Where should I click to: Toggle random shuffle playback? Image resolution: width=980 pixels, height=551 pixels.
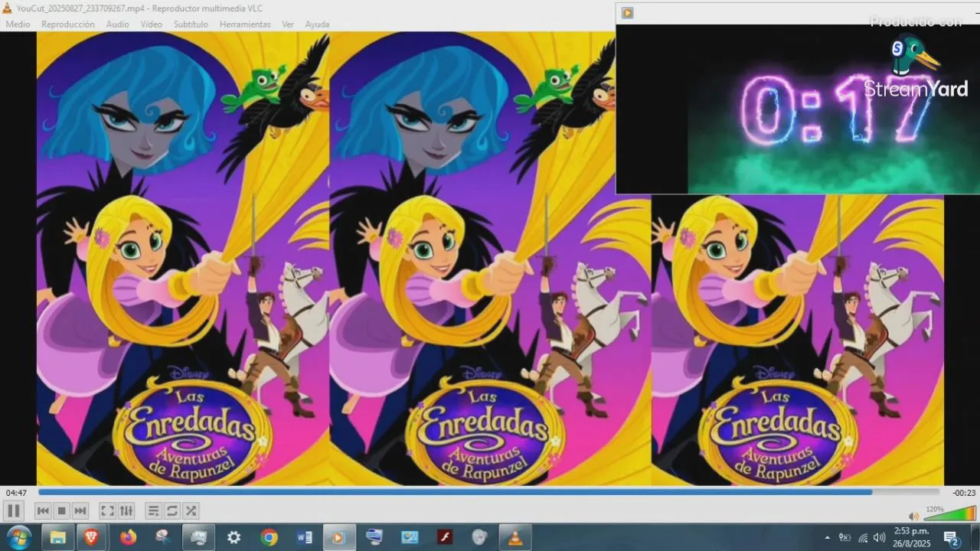click(191, 510)
